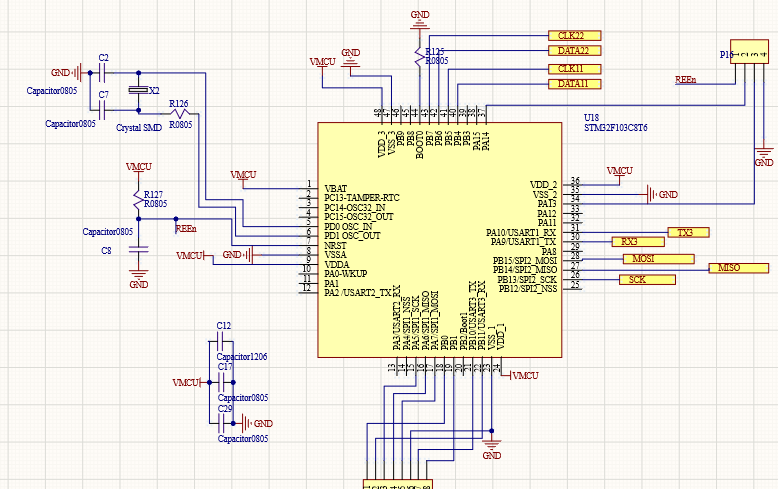Click the DATA11 port
This screenshot has width=778, height=489.
pos(575,84)
